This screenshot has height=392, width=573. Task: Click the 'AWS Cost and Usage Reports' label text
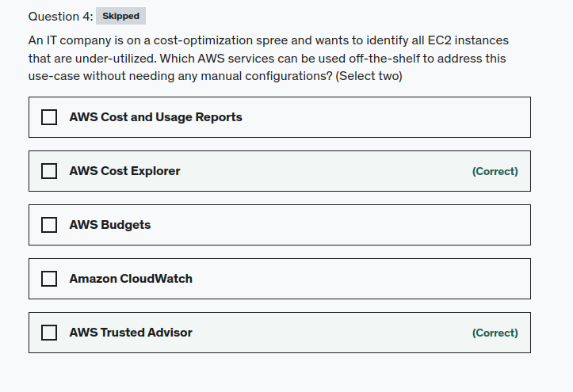pyautogui.click(x=155, y=117)
